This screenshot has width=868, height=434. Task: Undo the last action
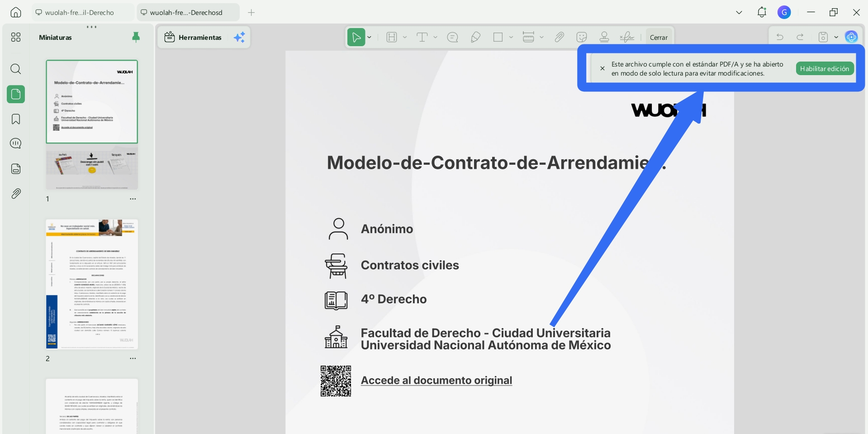(780, 37)
